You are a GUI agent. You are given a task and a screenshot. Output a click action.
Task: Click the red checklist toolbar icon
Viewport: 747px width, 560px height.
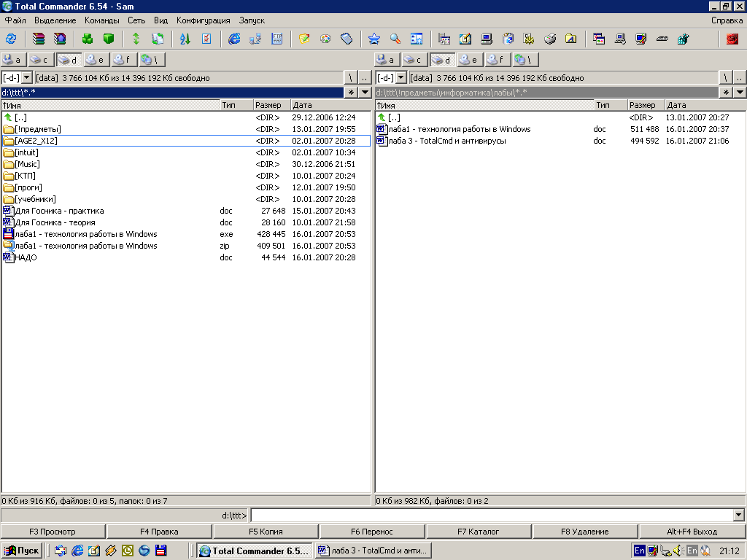click(x=206, y=39)
